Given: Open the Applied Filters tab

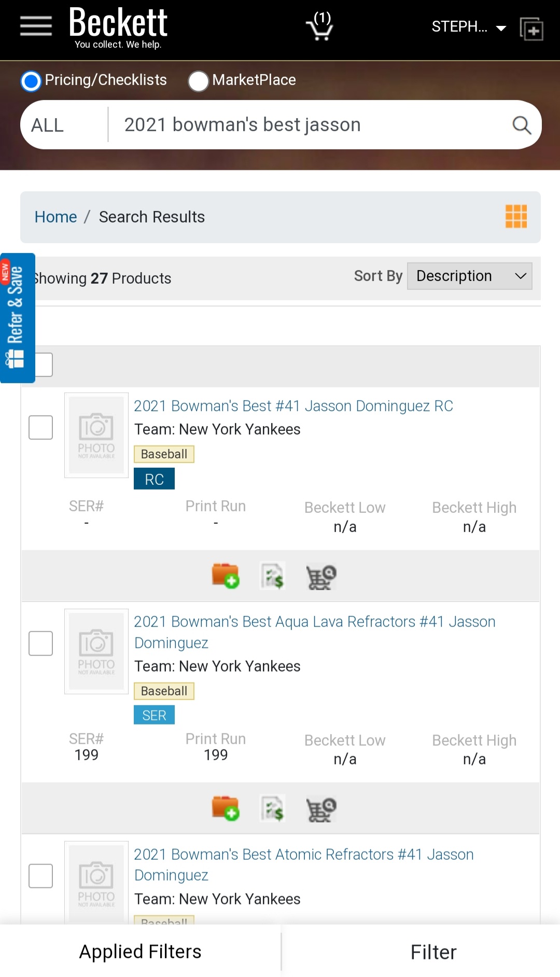Looking at the screenshot, I should click(x=140, y=952).
